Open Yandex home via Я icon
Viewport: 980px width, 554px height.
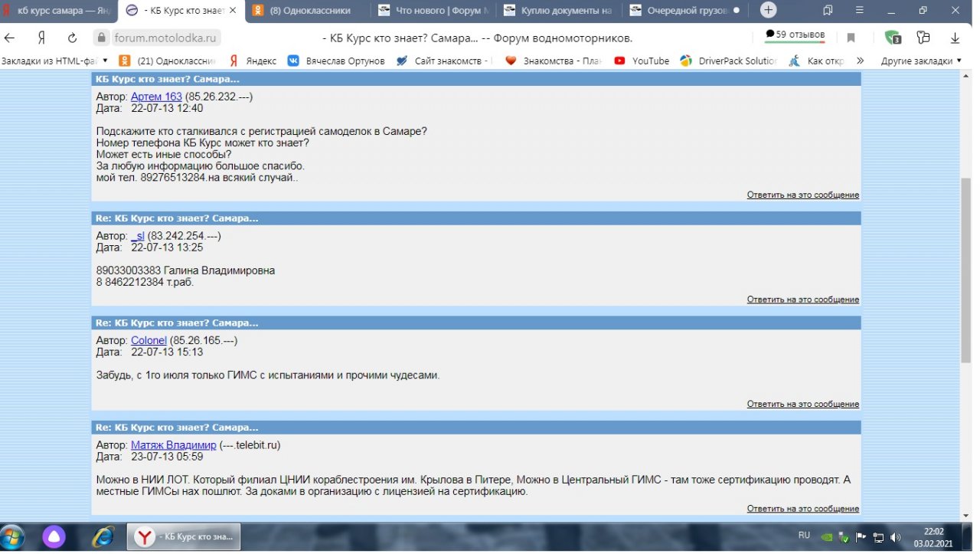click(43, 38)
